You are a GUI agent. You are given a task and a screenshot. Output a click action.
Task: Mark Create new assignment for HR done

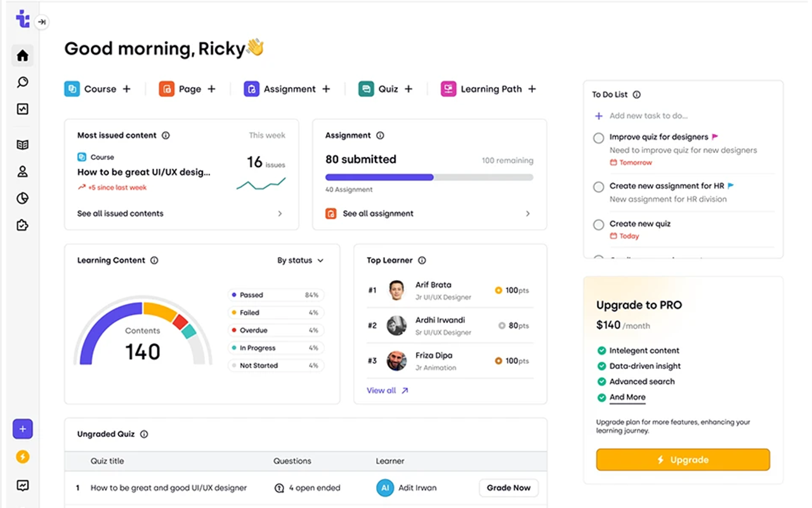[598, 187]
